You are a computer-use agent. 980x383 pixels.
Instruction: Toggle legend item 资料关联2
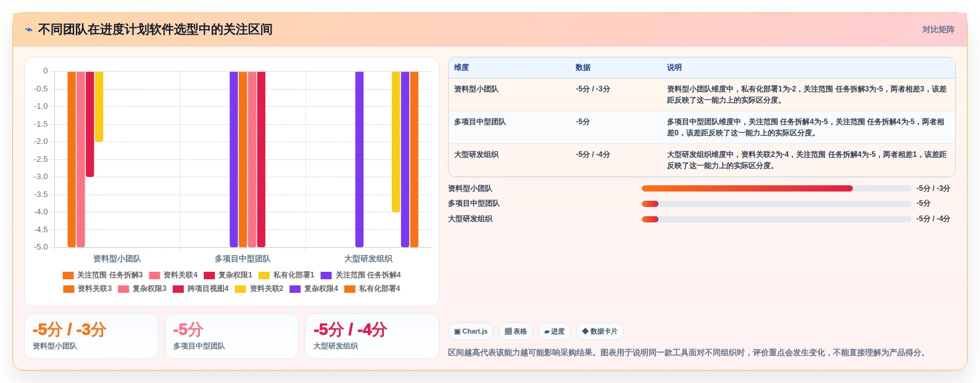(x=259, y=288)
